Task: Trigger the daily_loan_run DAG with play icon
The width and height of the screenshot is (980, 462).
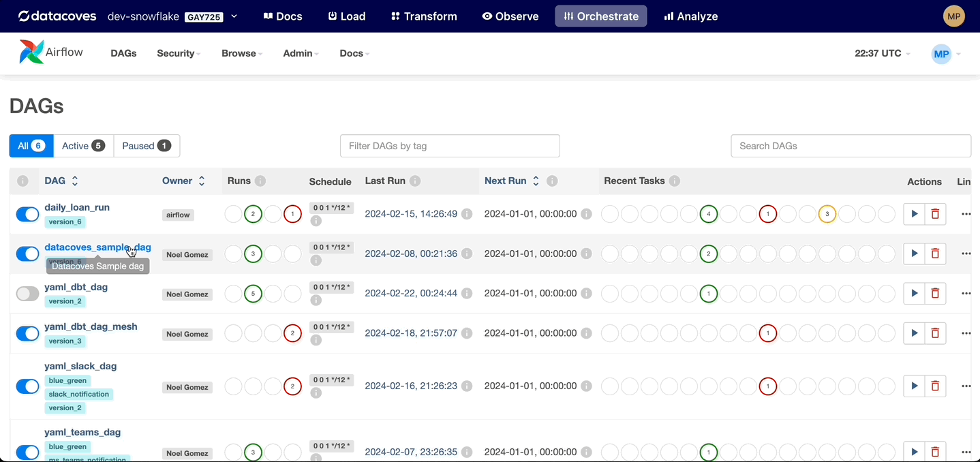Action: [x=914, y=214]
